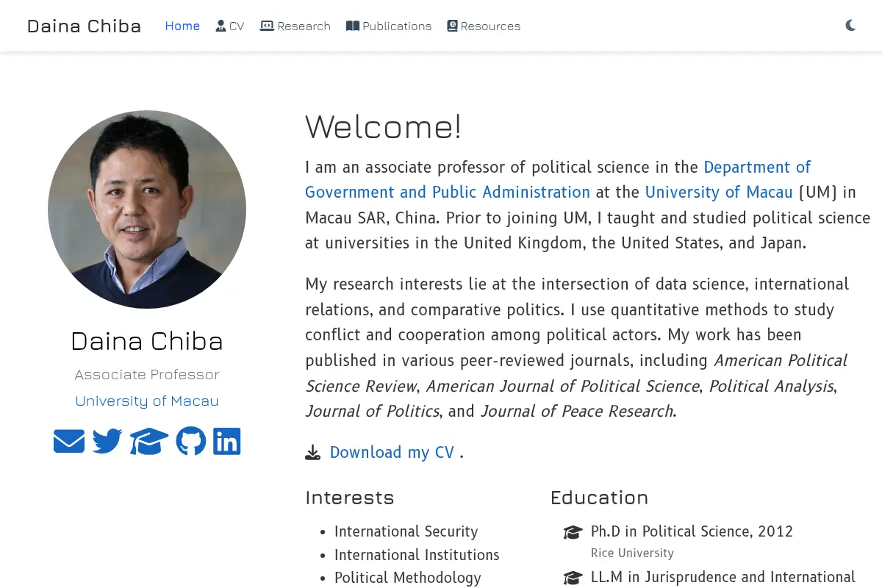This screenshot has width=882, height=588.
Task: Click graduation cap icon next to Ph.D
Action: (573, 532)
